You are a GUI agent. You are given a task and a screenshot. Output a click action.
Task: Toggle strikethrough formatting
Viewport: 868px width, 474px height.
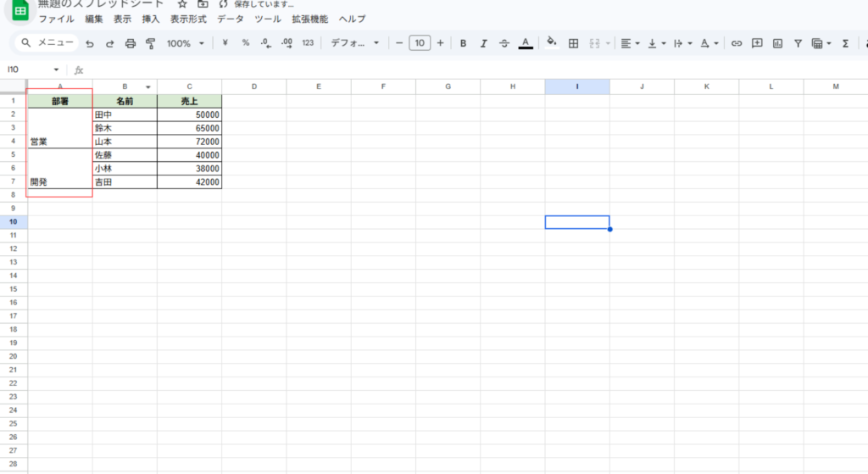(x=504, y=43)
